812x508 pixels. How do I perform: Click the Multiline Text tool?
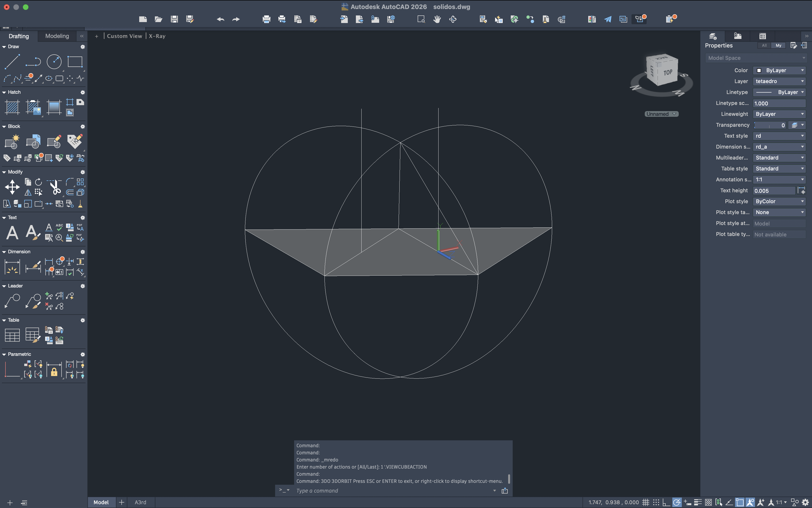pos(12,232)
